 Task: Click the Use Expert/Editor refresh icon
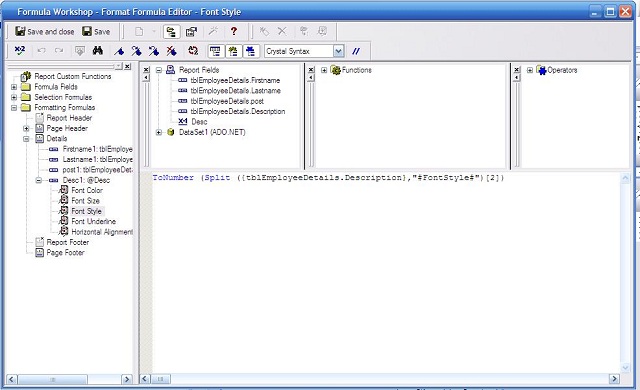tap(193, 51)
